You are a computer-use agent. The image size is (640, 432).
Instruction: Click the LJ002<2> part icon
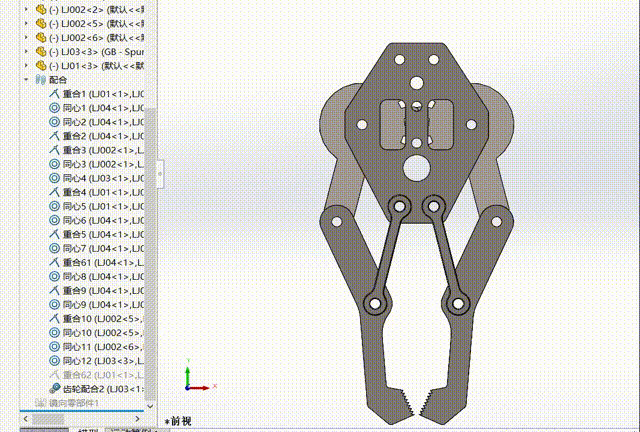[41, 9]
